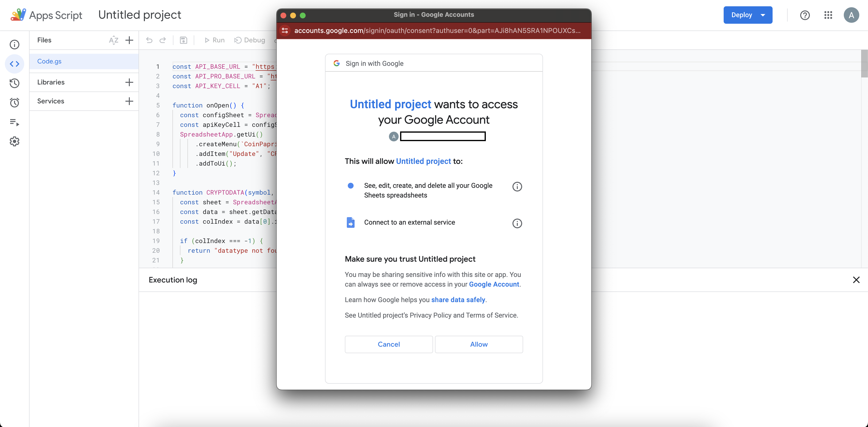868x427 pixels.
Task: Open the Executions list icon
Action: click(x=15, y=122)
